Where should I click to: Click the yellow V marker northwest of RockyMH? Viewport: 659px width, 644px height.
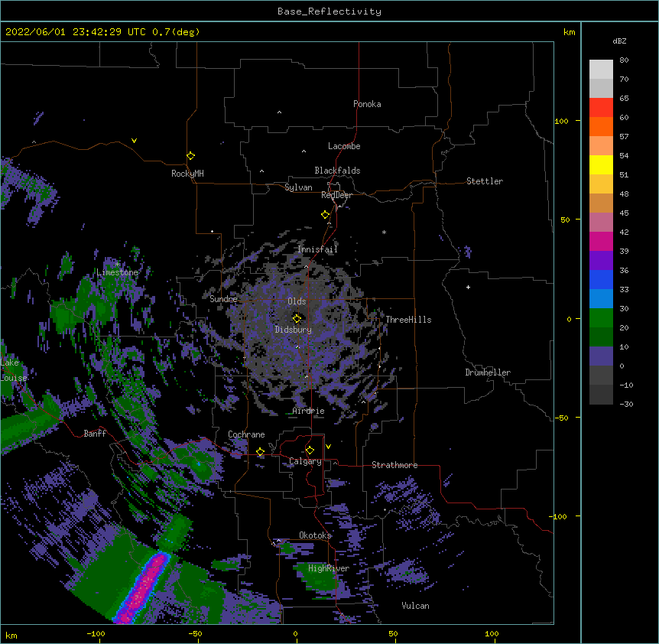tap(134, 141)
